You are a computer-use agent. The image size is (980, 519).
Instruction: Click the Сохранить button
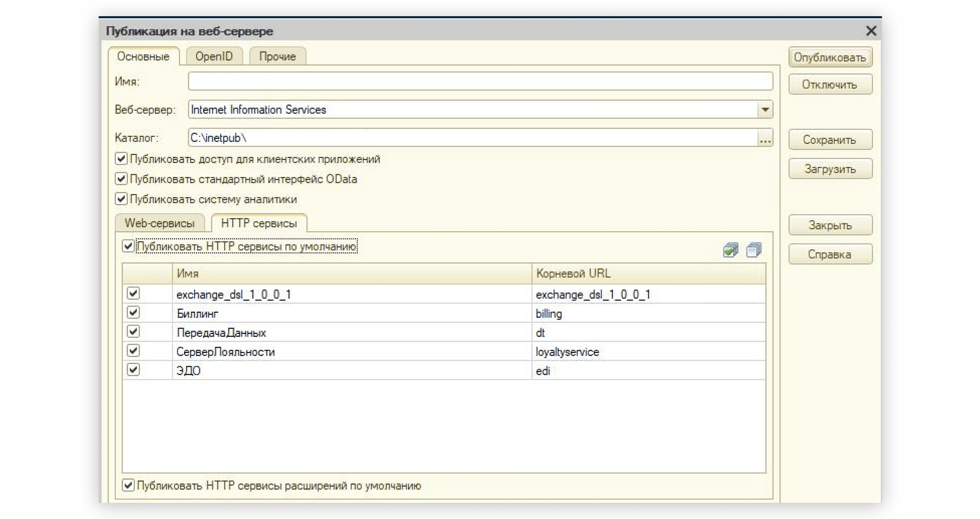click(830, 140)
